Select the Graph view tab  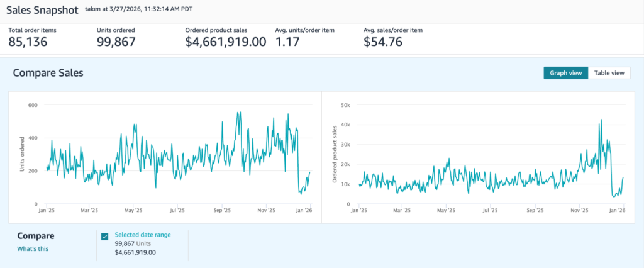coord(566,73)
